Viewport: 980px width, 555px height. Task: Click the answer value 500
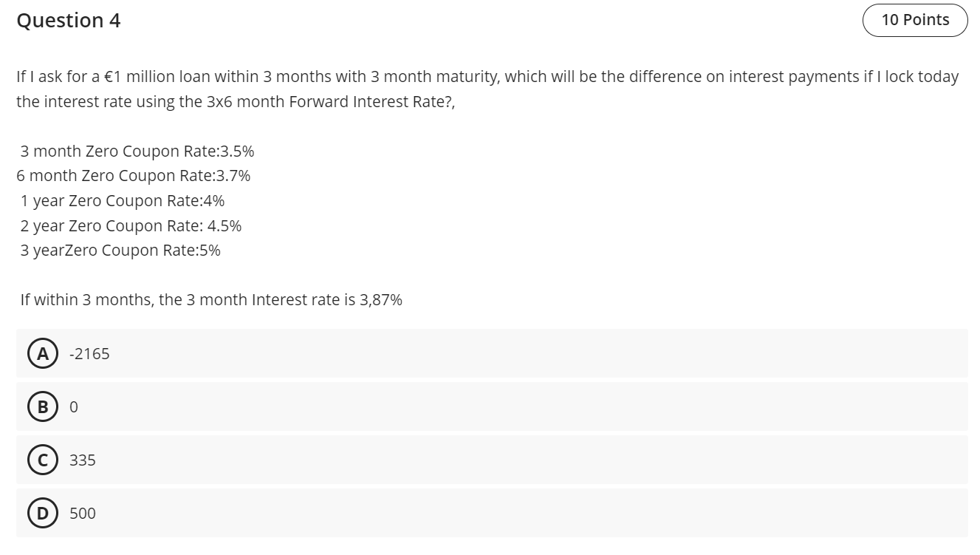point(83,513)
